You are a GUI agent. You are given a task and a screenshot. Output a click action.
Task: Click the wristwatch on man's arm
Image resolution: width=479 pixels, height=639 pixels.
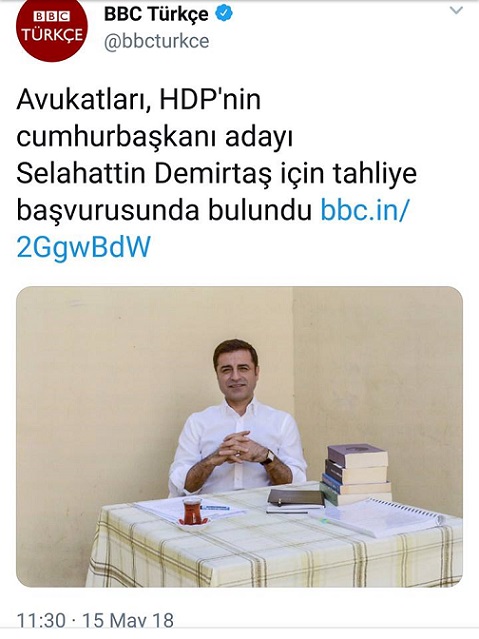pyautogui.click(x=268, y=456)
